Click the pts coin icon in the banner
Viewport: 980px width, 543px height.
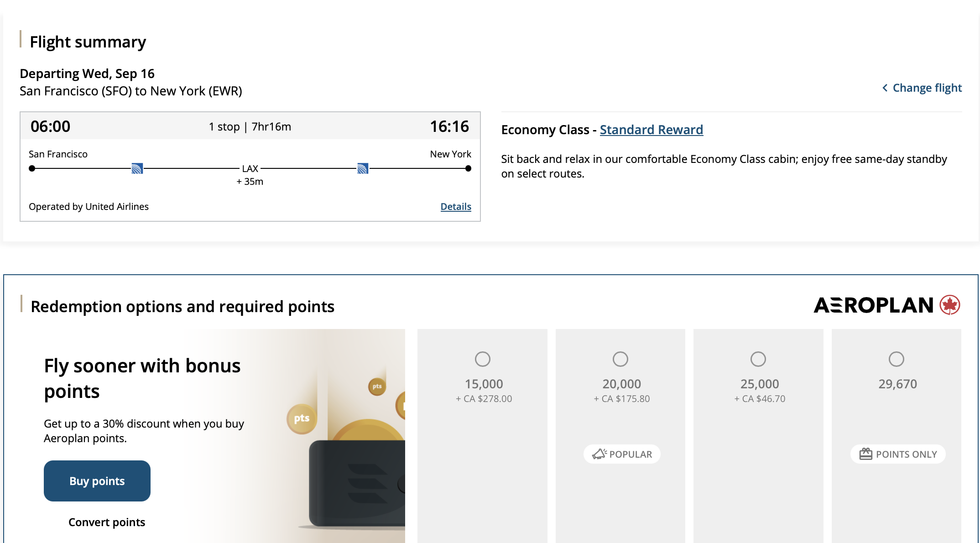tap(301, 418)
